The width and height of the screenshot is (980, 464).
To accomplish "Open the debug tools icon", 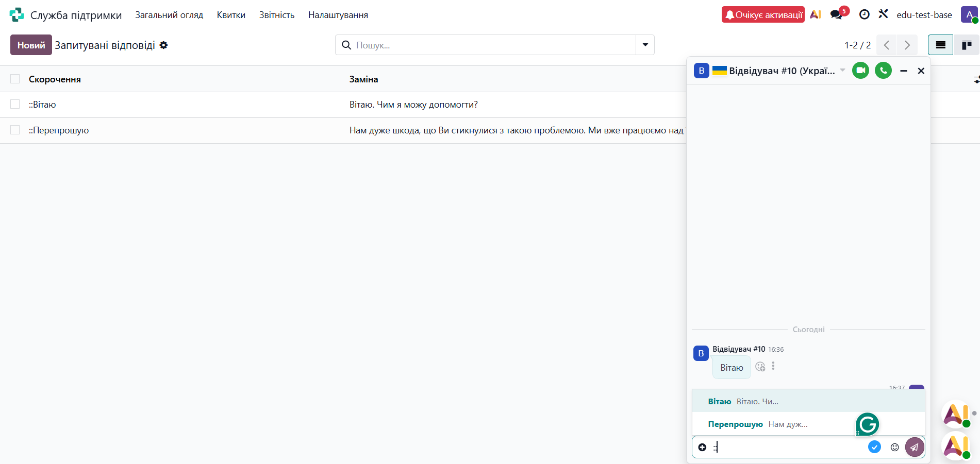I will tap(883, 14).
